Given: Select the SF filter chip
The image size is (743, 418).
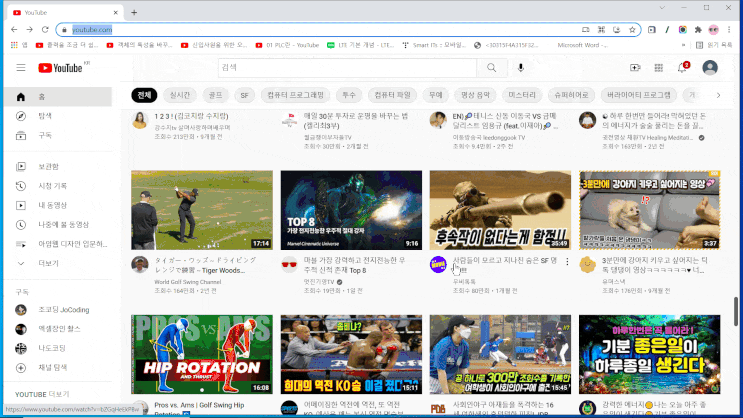Looking at the screenshot, I should point(245,95).
